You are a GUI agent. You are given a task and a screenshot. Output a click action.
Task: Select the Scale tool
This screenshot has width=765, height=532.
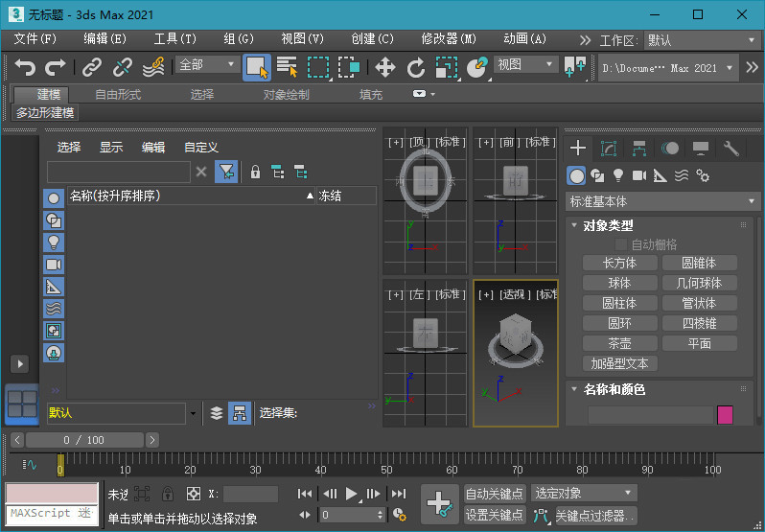point(447,67)
